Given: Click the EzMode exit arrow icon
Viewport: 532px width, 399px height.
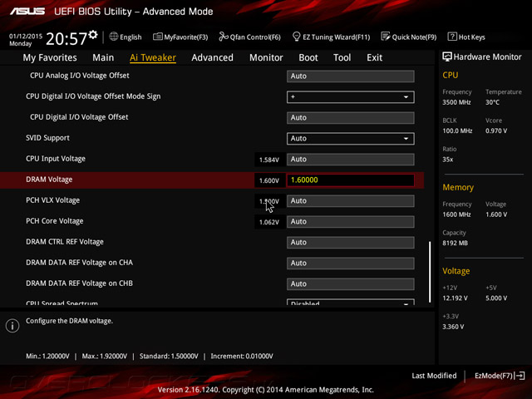Looking at the screenshot, I should coord(520,376).
